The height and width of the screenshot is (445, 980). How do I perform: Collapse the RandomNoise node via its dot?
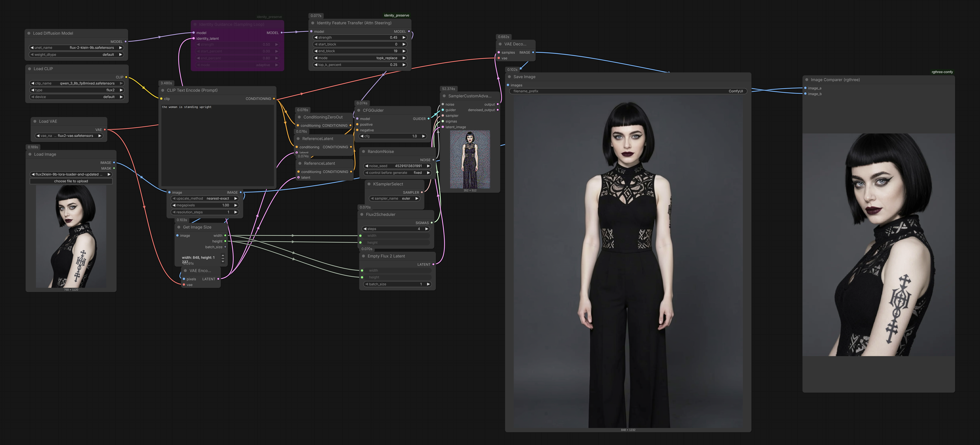(x=364, y=152)
